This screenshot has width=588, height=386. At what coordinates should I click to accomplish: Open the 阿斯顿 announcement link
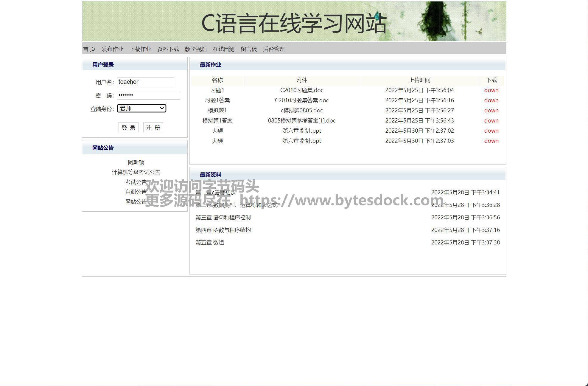[136, 162]
